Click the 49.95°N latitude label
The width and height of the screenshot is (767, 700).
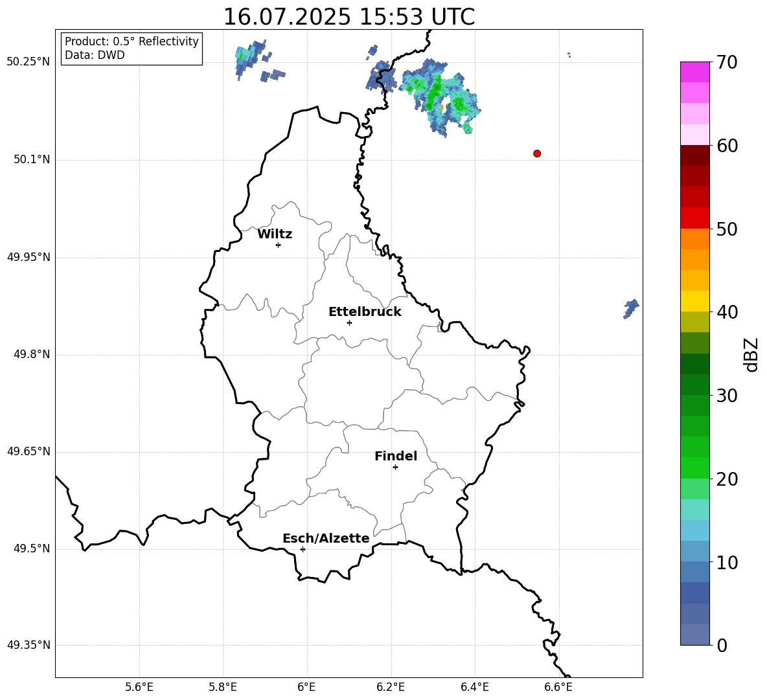[x=29, y=256]
